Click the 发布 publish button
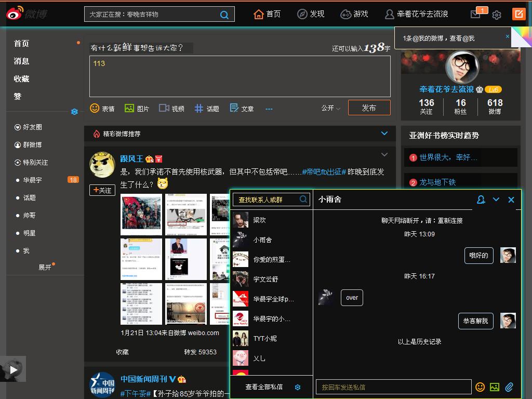The image size is (532, 399). pyautogui.click(x=369, y=108)
